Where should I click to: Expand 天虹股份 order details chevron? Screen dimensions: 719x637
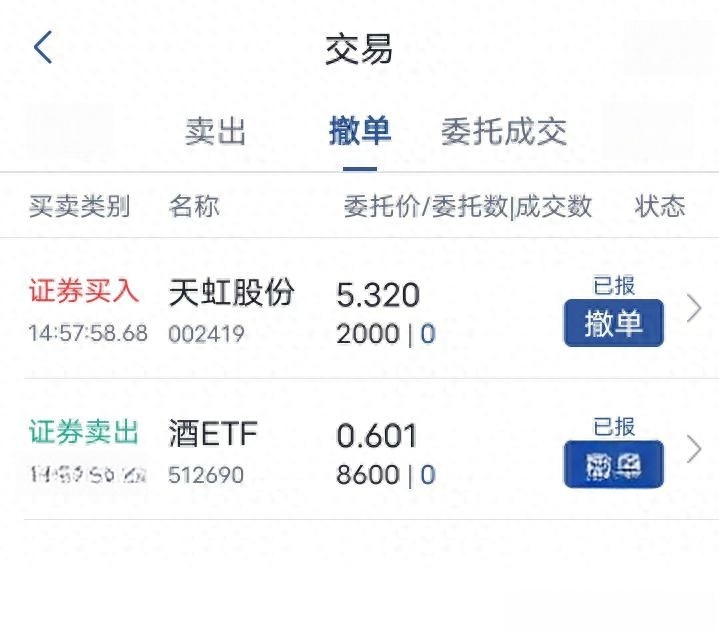(x=694, y=309)
